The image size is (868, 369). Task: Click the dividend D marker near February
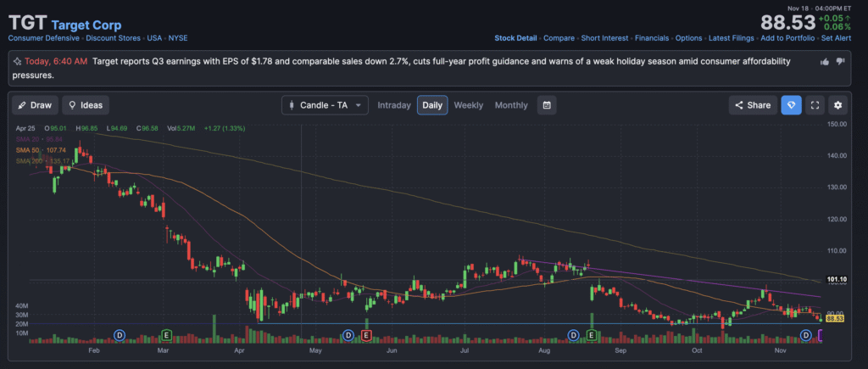(119, 335)
